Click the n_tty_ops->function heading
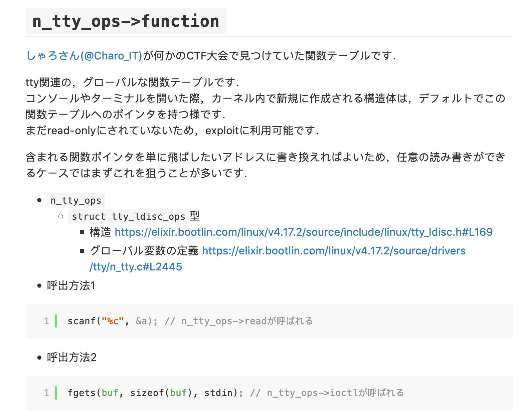Image resolution: width=521 pixels, height=420 pixels. click(x=126, y=21)
